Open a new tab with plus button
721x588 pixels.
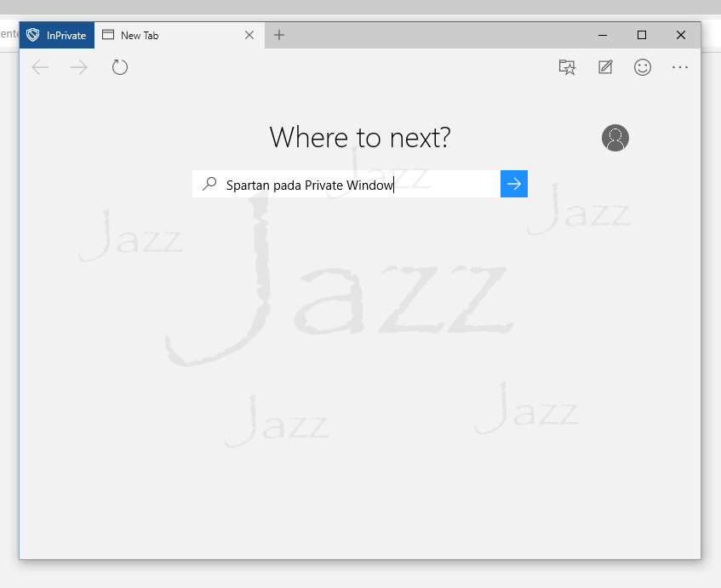pos(279,35)
